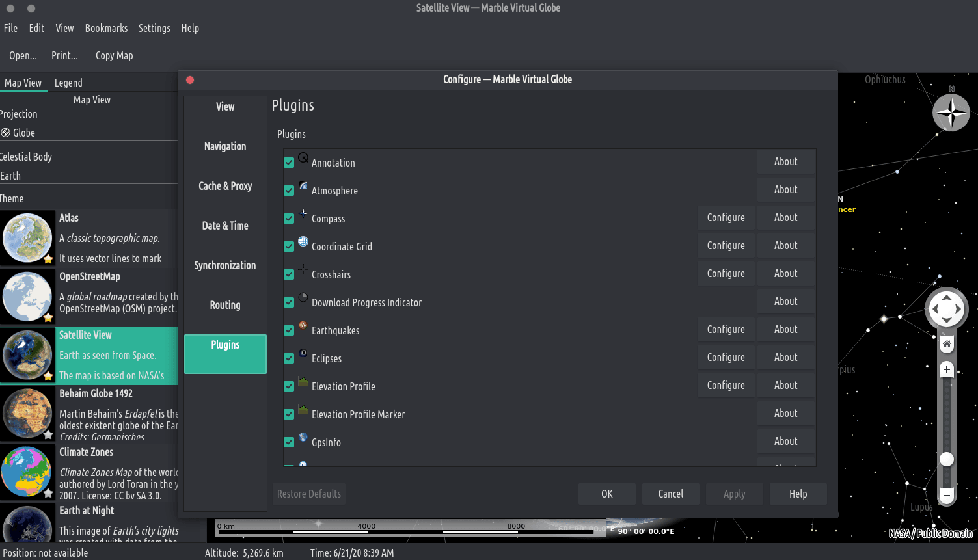Open the Celestial Body dropdown showing Earth
The width and height of the screenshot is (978, 560).
[88, 176]
